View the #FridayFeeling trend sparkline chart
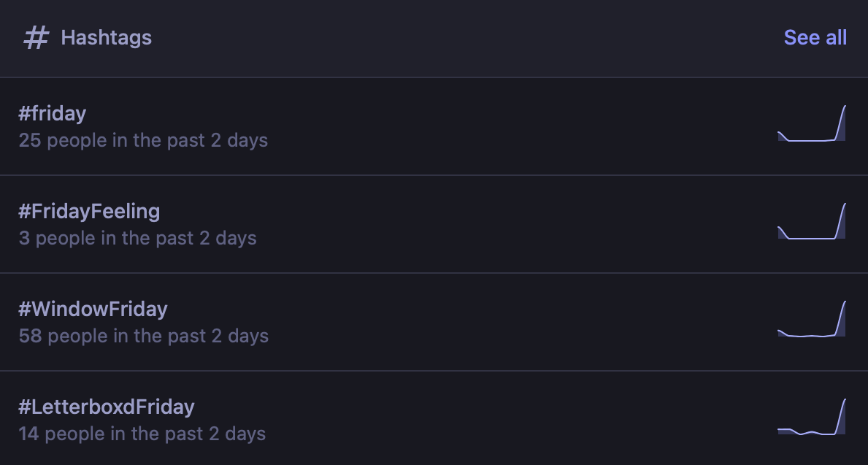Image resolution: width=868 pixels, height=465 pixels. click(x=812, y=221)
